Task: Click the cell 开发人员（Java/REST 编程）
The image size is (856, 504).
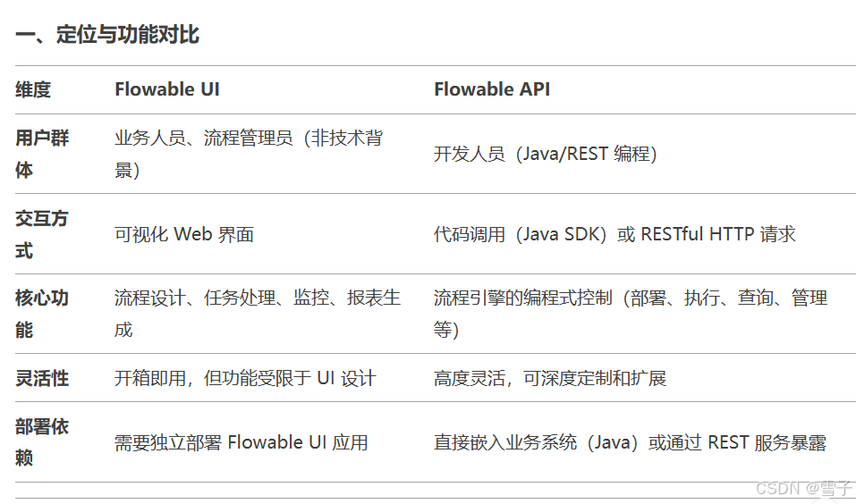Action: pos(546,154)
